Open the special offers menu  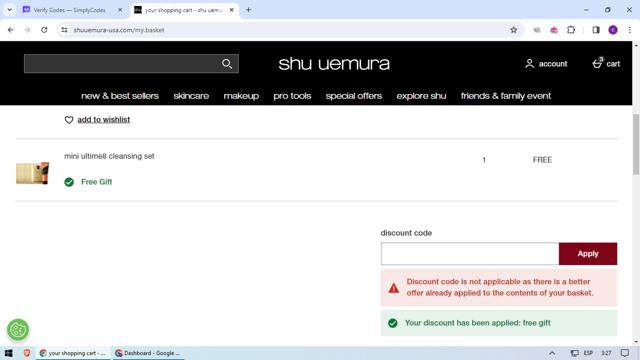tap(354, 96)
